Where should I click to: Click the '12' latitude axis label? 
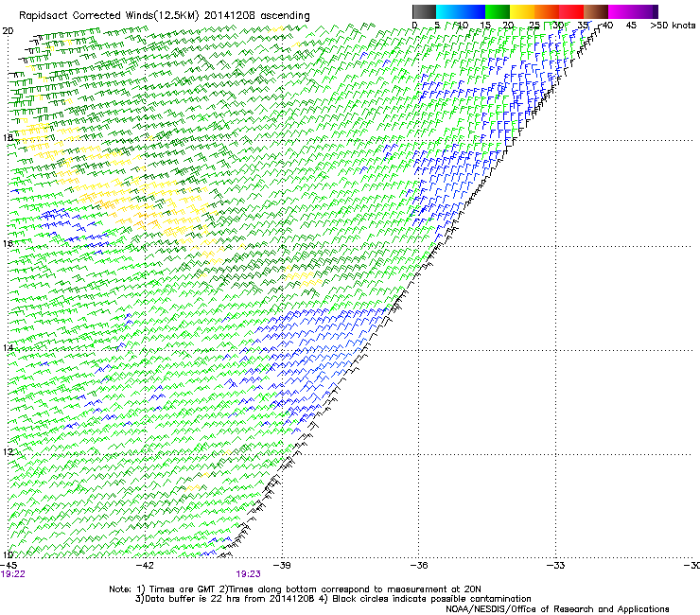(8, 452)
